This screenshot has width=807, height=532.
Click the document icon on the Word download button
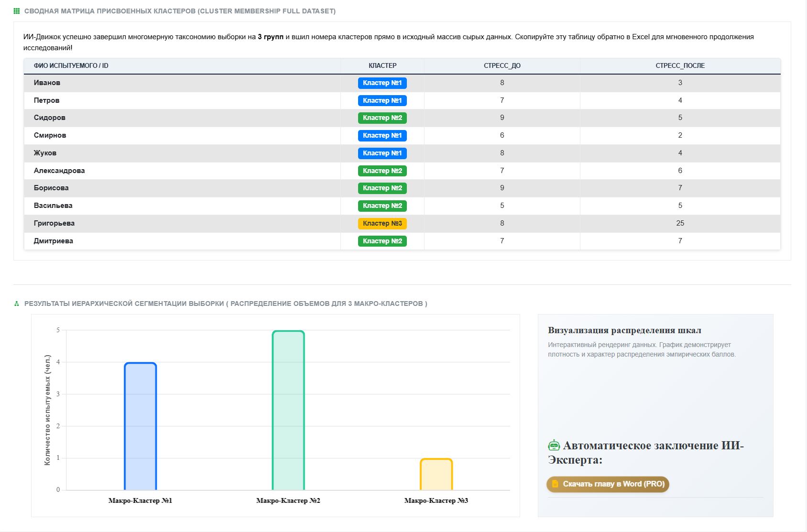555,484
